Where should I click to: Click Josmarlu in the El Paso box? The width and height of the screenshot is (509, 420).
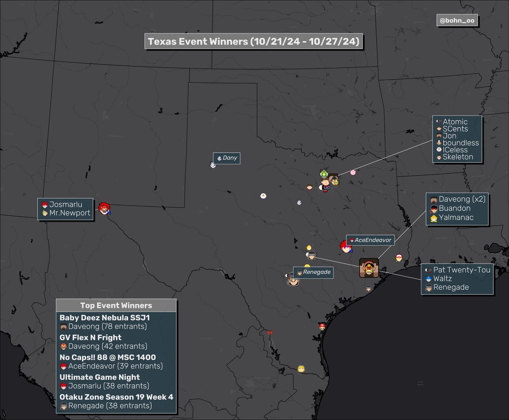pos(65,204)
